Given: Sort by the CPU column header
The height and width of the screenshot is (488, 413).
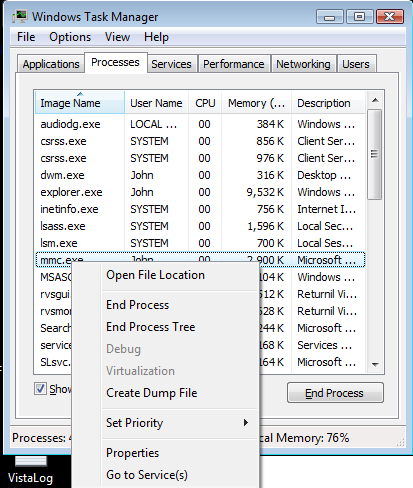Looking at the screenshot, I should click(205, 103).
